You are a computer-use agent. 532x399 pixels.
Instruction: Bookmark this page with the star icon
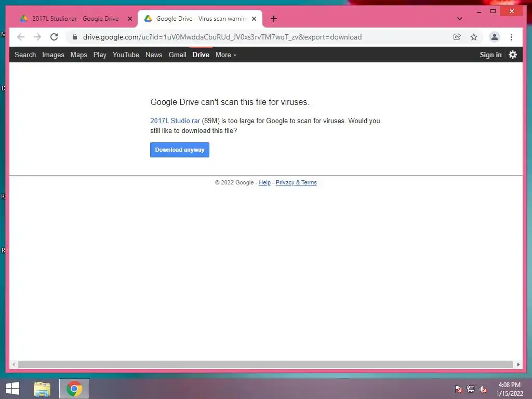click(474, 37)
